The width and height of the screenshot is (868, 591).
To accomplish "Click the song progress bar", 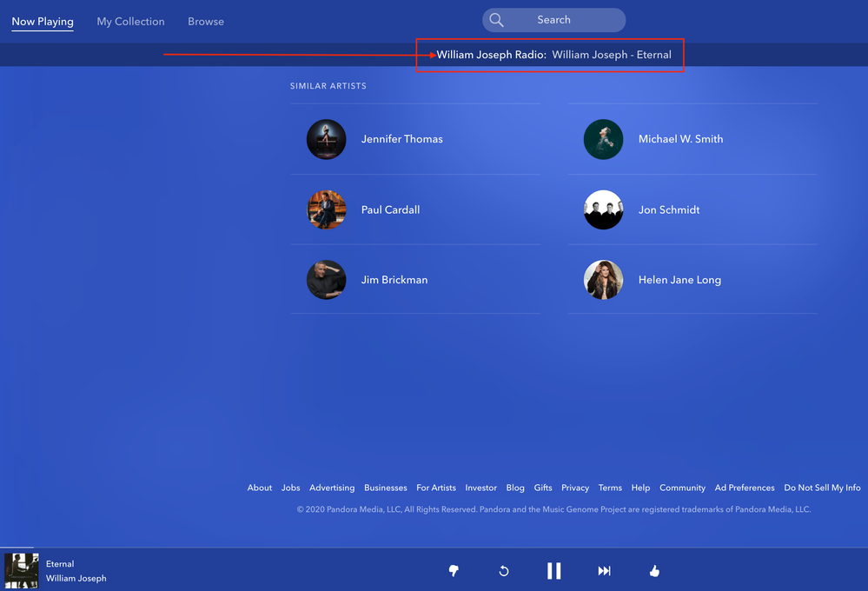I will click(x=434, y=548).
